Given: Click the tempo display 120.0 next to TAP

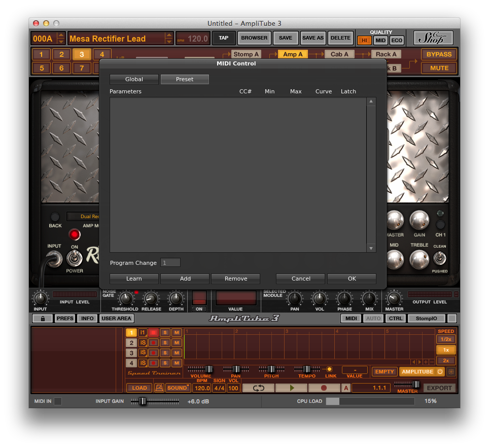Looking at the screenshot, I should pos(193,39).
